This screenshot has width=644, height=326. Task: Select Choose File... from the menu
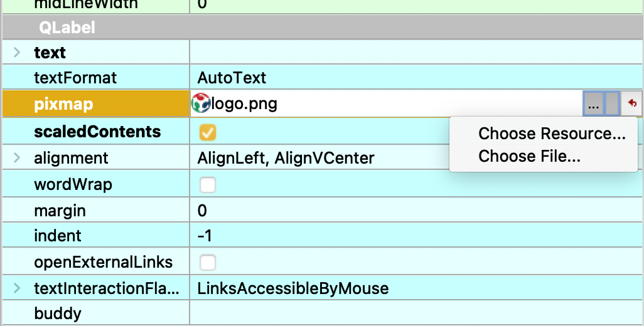(529, 156)
